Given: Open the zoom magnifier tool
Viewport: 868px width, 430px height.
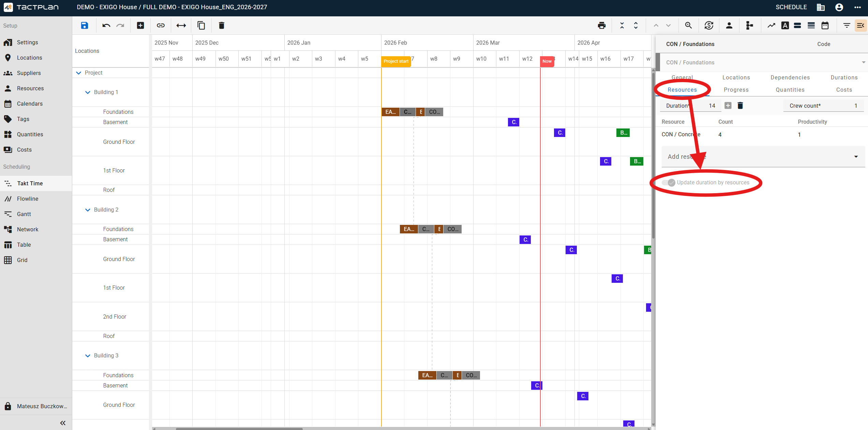Looking at the screenshot, I should 688,25.
